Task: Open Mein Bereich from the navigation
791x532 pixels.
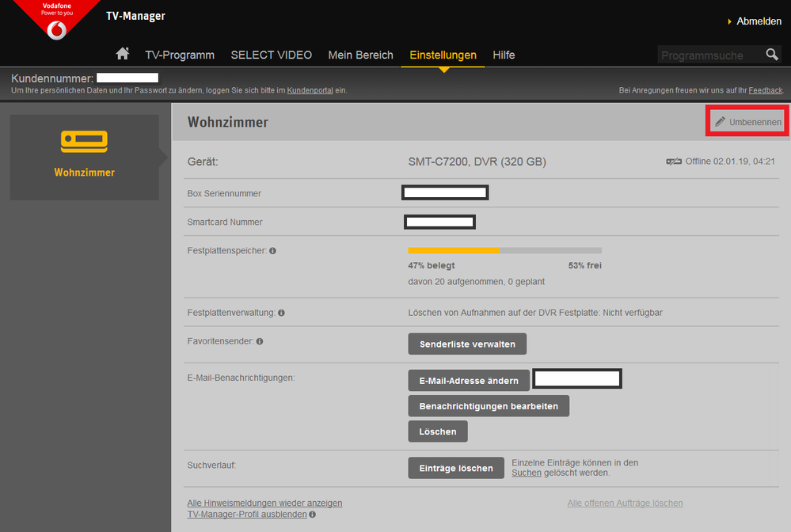Action: (361, 55)
